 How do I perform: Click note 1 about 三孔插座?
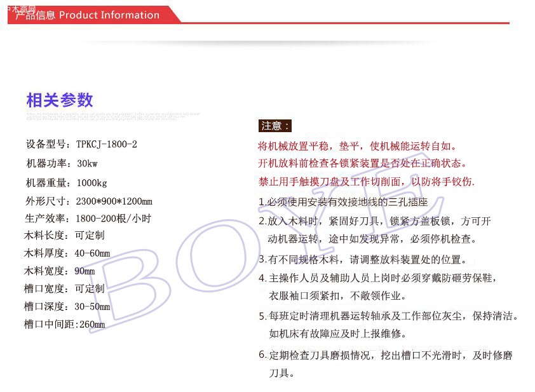pyautogui.click(x=343, y=202)
